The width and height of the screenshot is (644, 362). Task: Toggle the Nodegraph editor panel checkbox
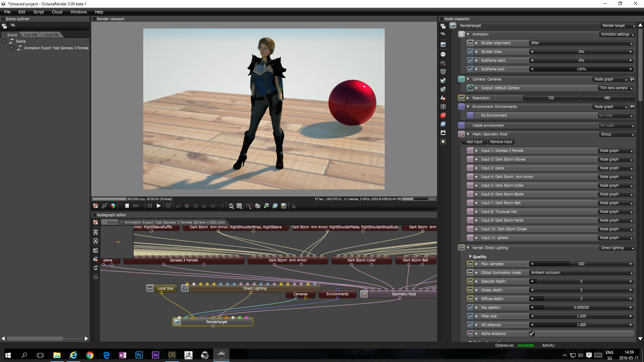tap(94, 215)
